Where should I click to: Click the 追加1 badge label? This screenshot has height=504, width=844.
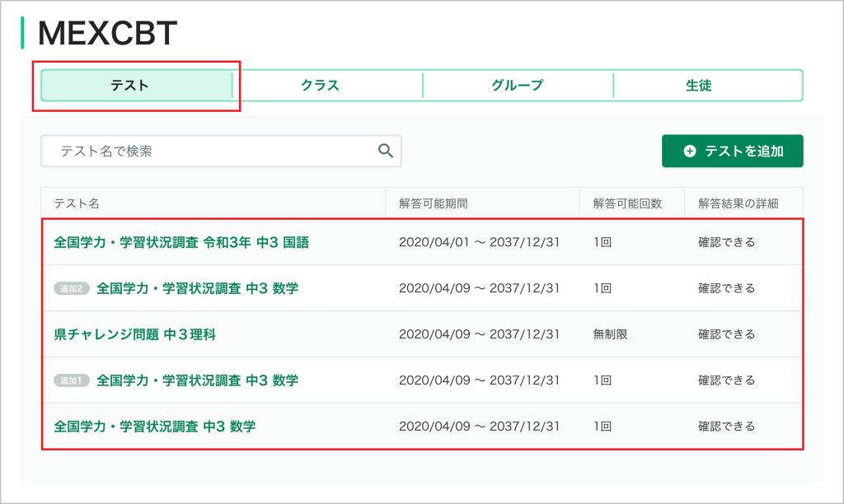(x=72, y=380)
